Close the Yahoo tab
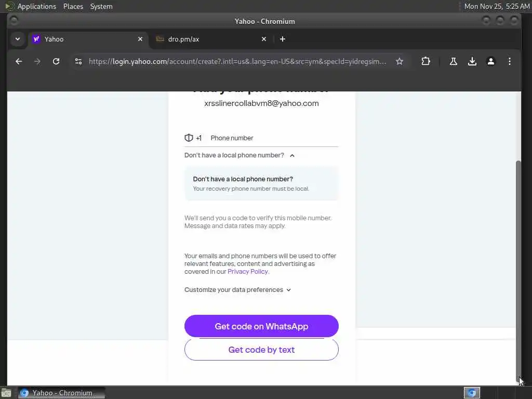Viewport: 532px width, 399px height. coord(140,39)
